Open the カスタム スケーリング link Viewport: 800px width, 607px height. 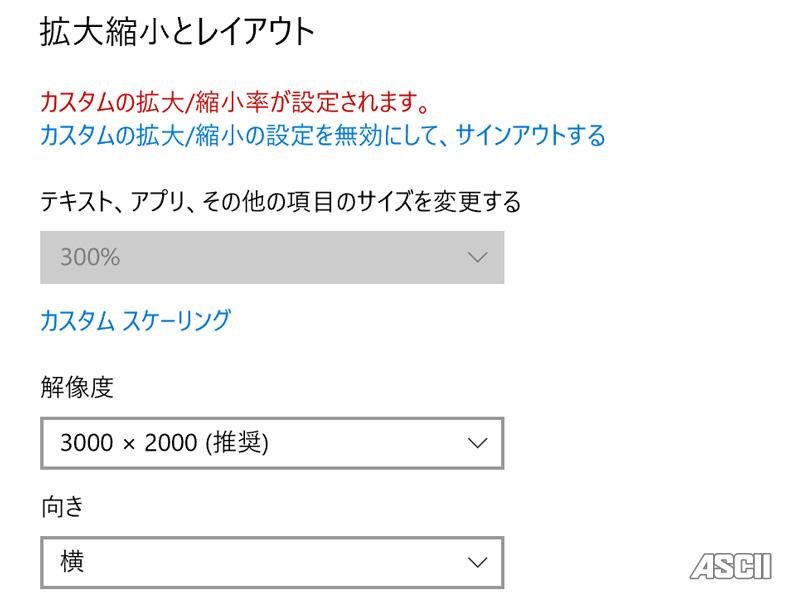pyautogui.click(x=135, y=321)
